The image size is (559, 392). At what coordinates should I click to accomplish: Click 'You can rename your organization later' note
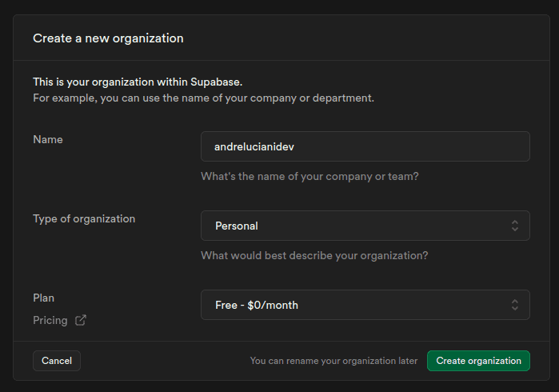[333, 361]
